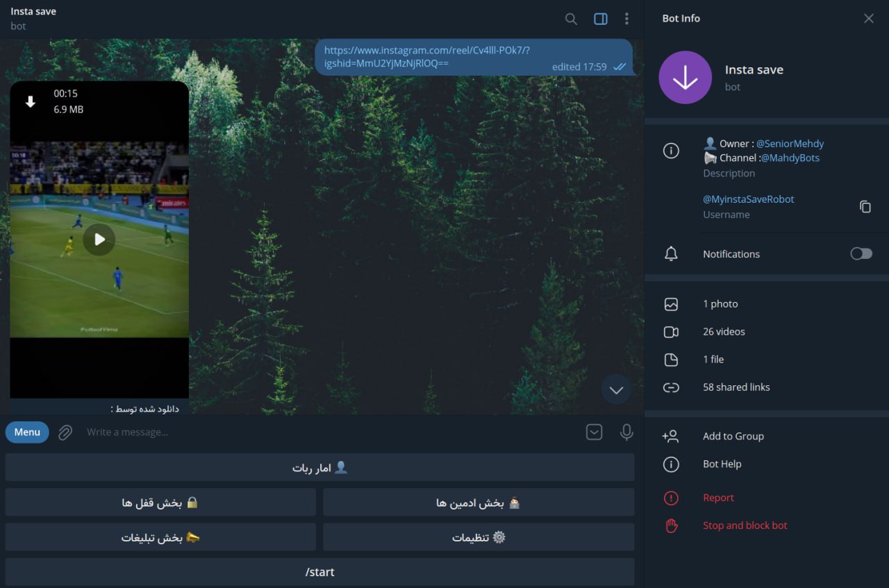This screenshot has width=889, height=588.
Task: Toggle the side panel icon in header
Action: pos(601,19)
